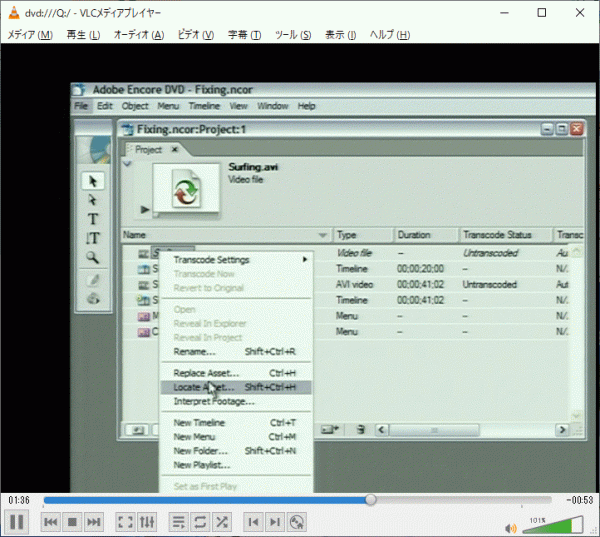Select Encore Direct Select tool
Viewport: 600px width, 537px height.
pos(93,200)
